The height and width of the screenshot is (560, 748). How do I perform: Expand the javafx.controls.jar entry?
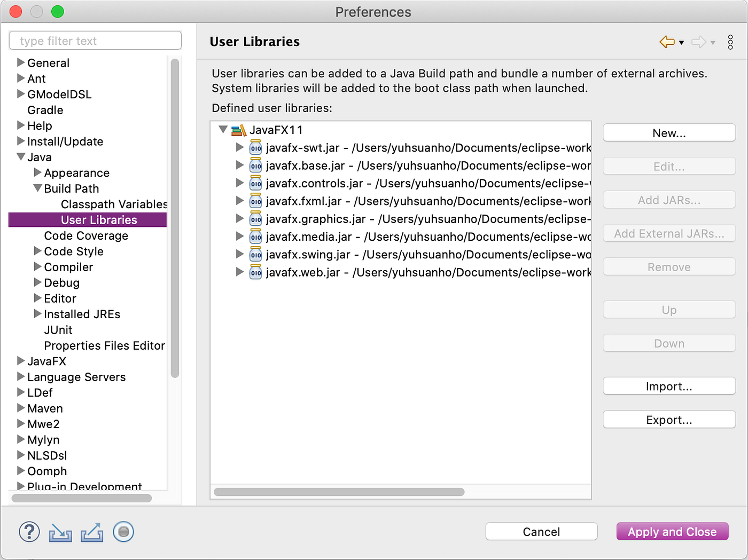pyautogui.click(x=240, y=183)
